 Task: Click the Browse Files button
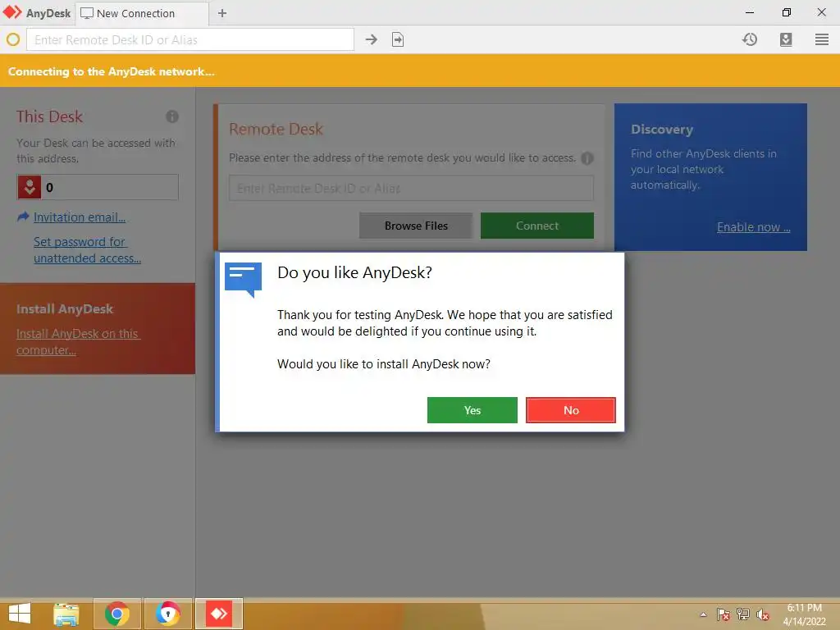click(x=416, y=226)
